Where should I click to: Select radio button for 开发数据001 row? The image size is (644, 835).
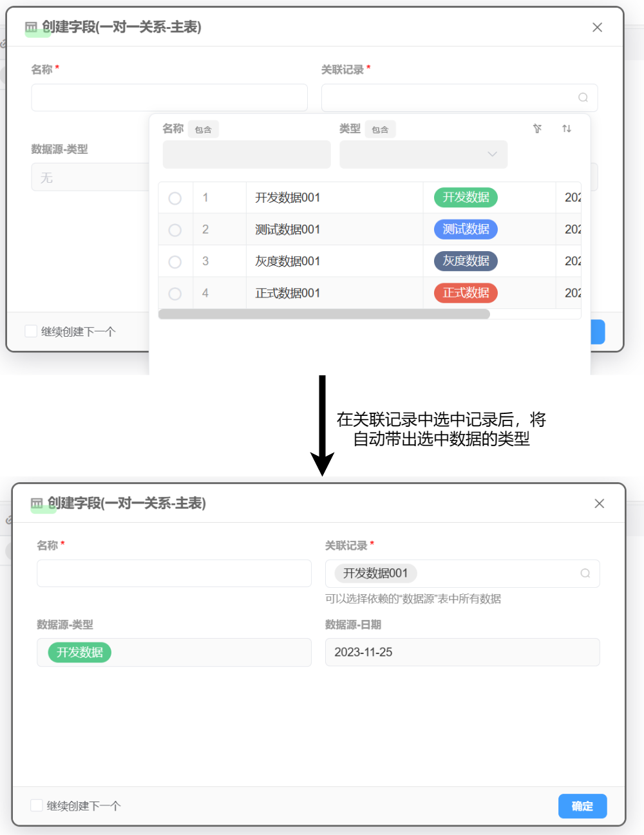[175, 198]
